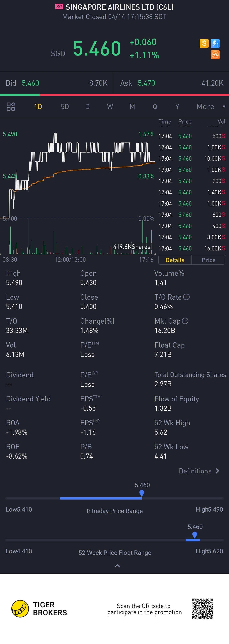229x644 pixels.
Task: Tap the Float Cap 7.21B value
Action: (163, 354)
